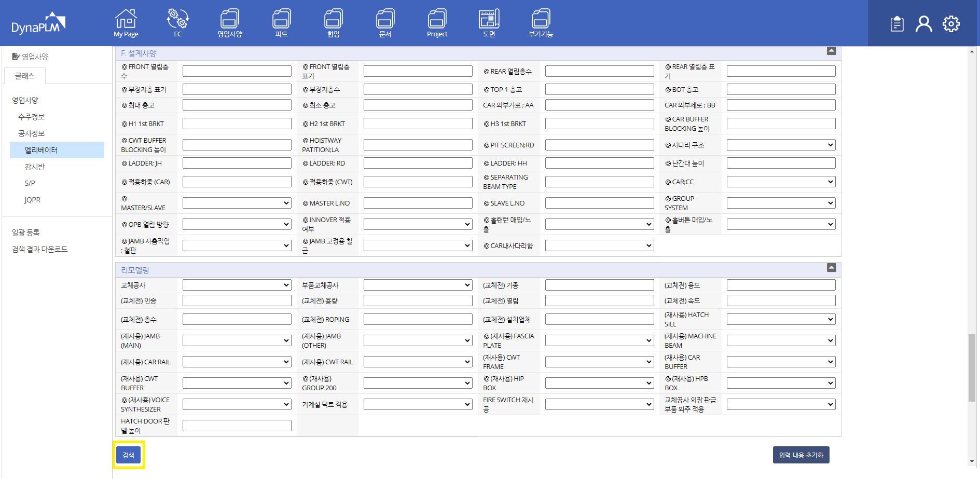980x479 pixels.
Task: Collapse the 리모델링 section
Action: click(x=832, y=268)
